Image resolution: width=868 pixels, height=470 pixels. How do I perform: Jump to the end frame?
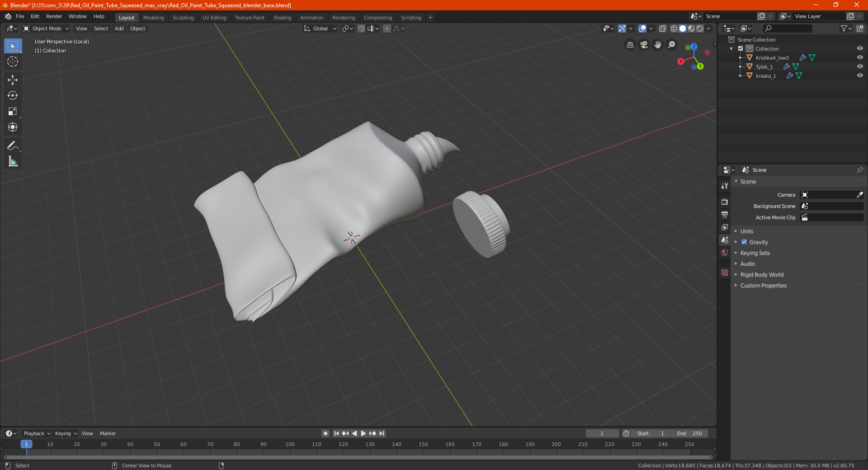click(382, 433)
